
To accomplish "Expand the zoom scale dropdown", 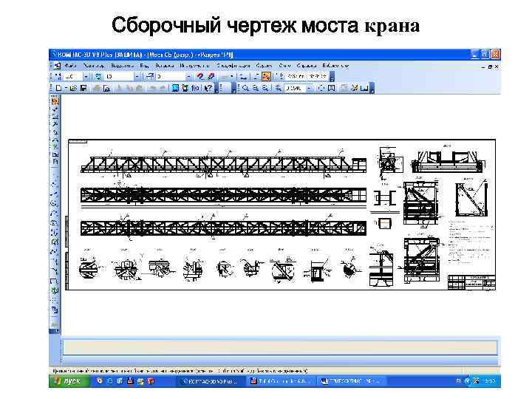I will point(309,88).
